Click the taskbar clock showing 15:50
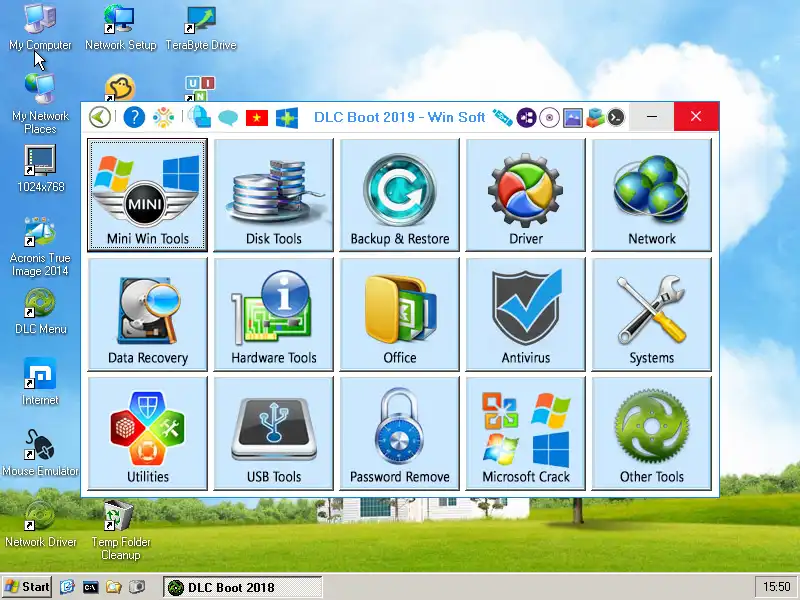Screen dimensions: 800x600 (x=776, y=587)
